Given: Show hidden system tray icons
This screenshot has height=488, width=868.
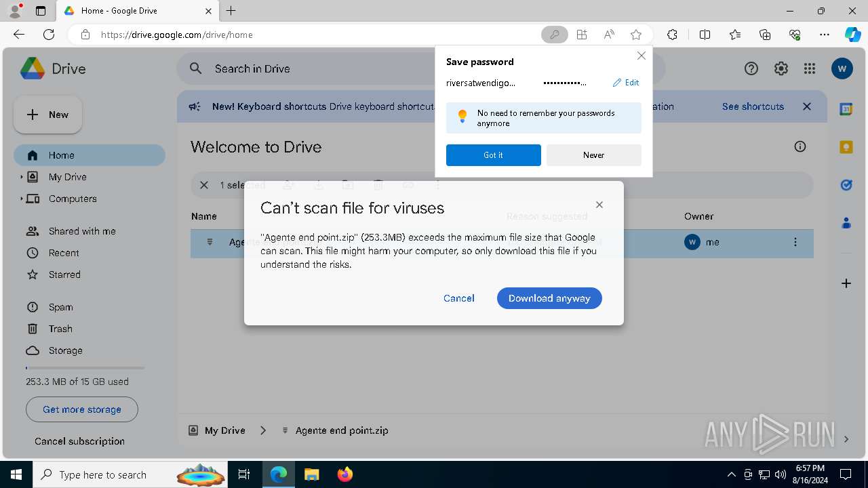Looking at the screenshot, I should click(x=731, y=474).
